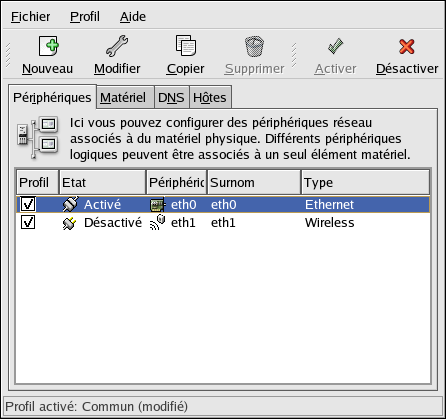
Task: Open the Profil menu
Action: click(85, 17)
